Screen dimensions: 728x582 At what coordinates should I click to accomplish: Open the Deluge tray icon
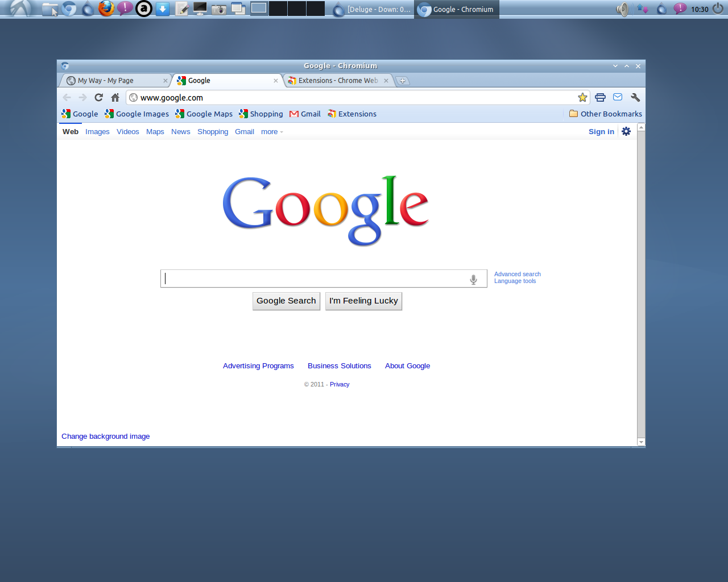(x=661, y=9)
